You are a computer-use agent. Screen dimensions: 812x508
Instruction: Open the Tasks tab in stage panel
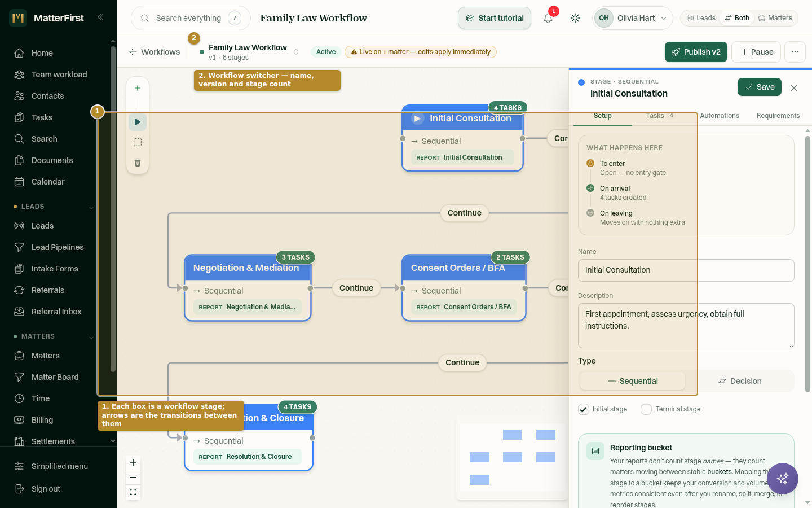660,116
